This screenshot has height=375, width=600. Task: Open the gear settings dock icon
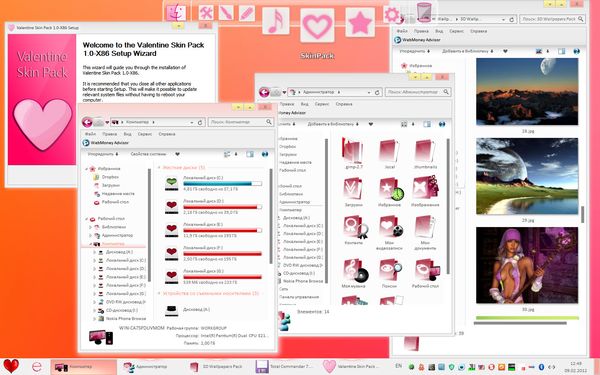pyautogui.click(x=392, y=15)
